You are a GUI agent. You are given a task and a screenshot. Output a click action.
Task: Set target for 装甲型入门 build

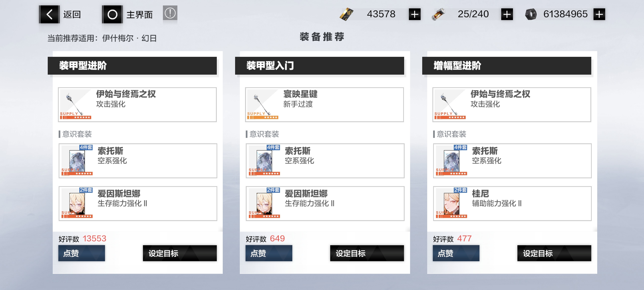[x=367, y=253]
